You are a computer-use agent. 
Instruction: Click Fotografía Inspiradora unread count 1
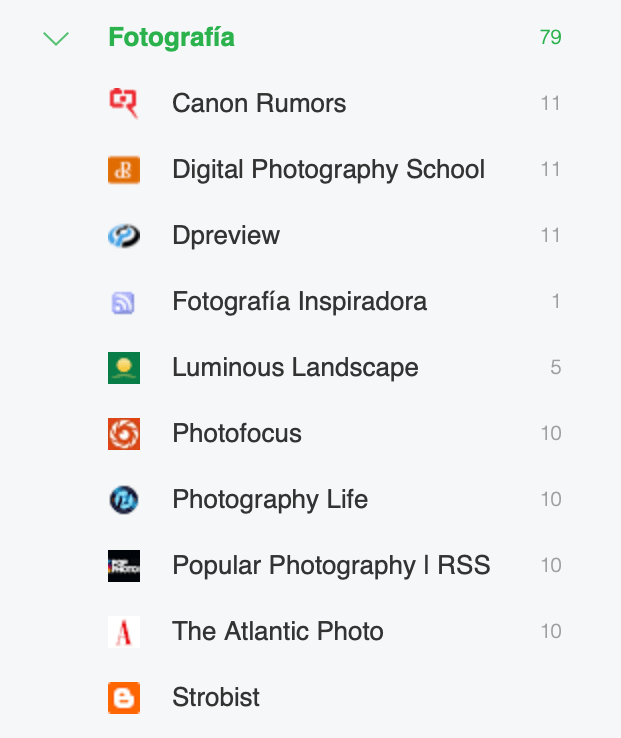(556, 302)
